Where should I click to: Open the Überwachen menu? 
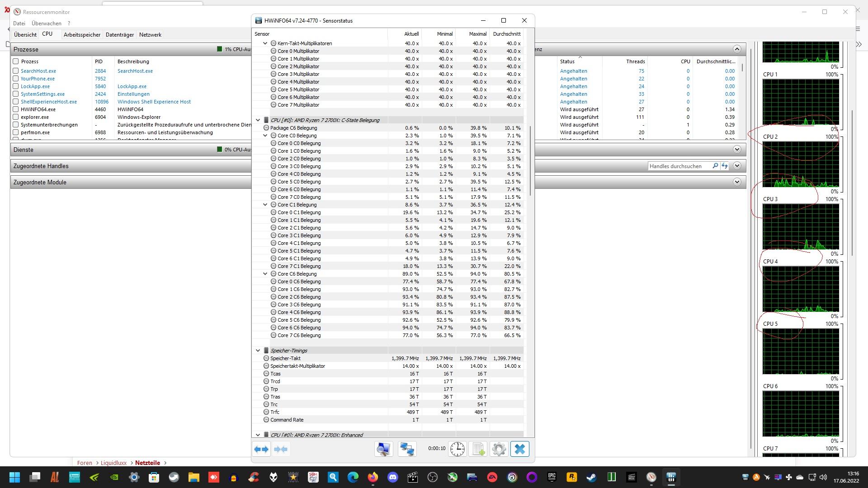coord(47,23)
